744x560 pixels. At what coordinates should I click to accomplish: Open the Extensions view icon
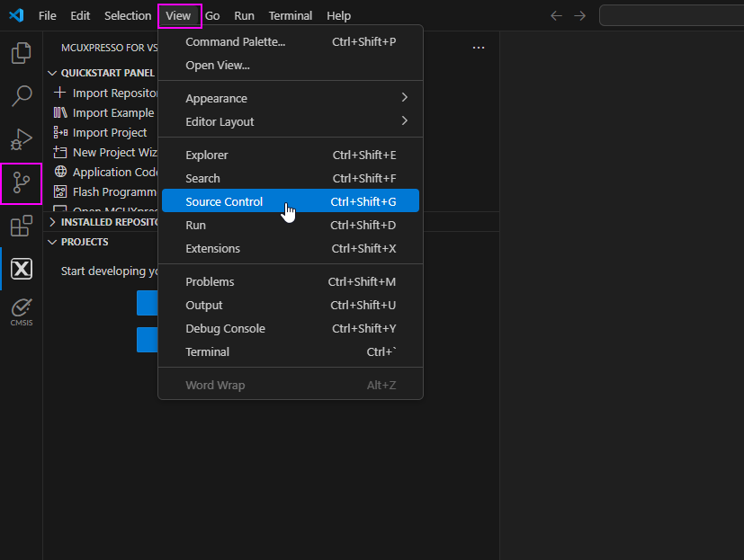point(21,226)
